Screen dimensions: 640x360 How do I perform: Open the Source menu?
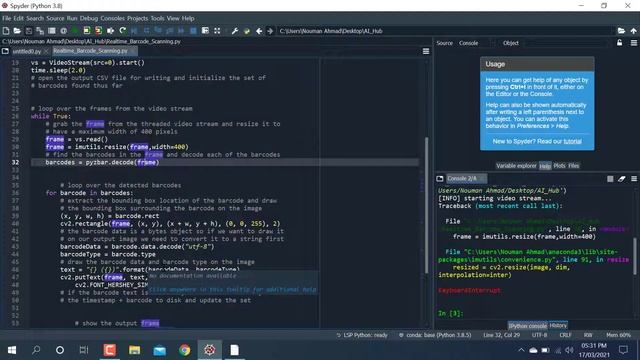pos(55,18)
